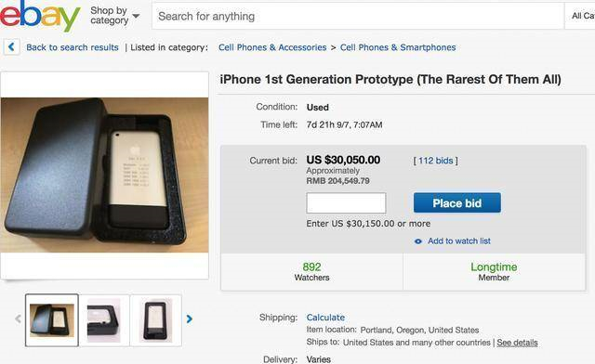595x364 pixels.
Task: Click the bid amount input box
Action: click(x=346, y=202)
